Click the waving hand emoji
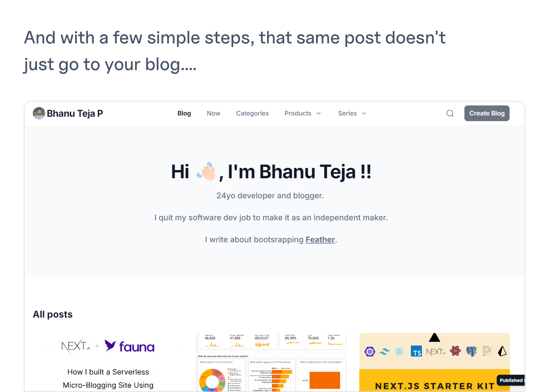549x392 pixels. tap(207, 172)
